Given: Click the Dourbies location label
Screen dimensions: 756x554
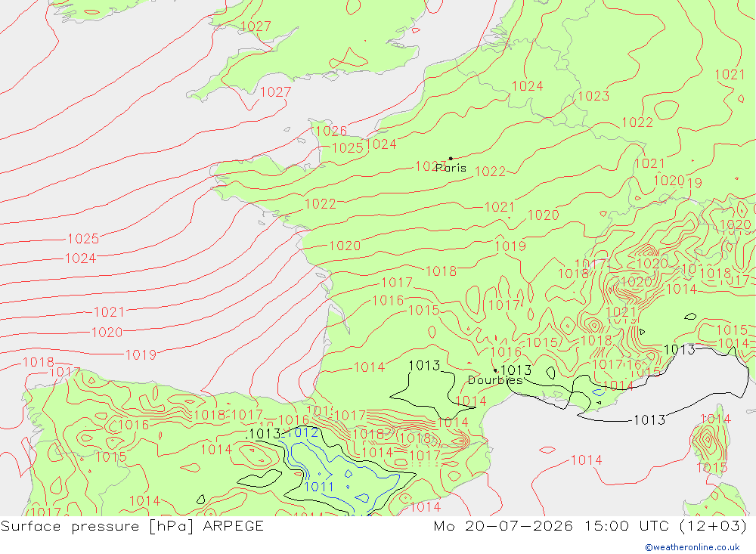Looking at the screenshot, I should pos(495,380).
